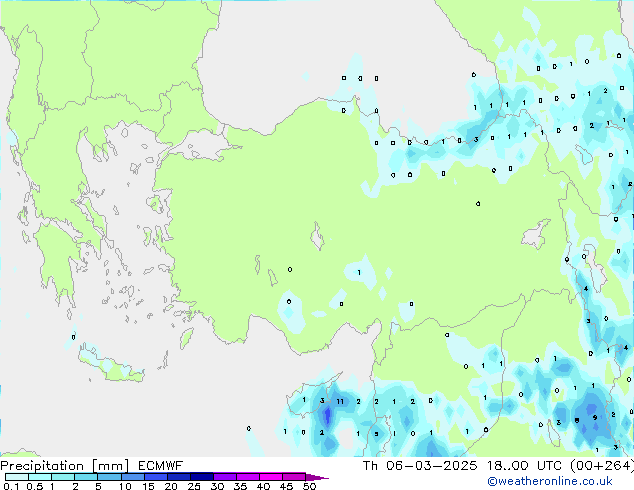Click the map value 9 in dark-blue area

click(x=595, y=417)
